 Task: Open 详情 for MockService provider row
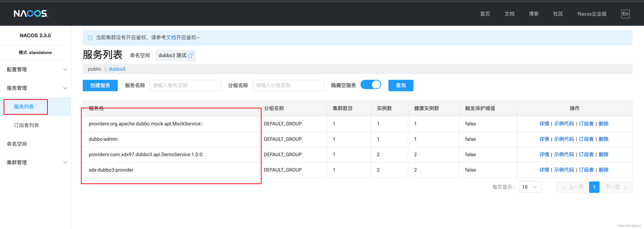[x=544, y=124]
